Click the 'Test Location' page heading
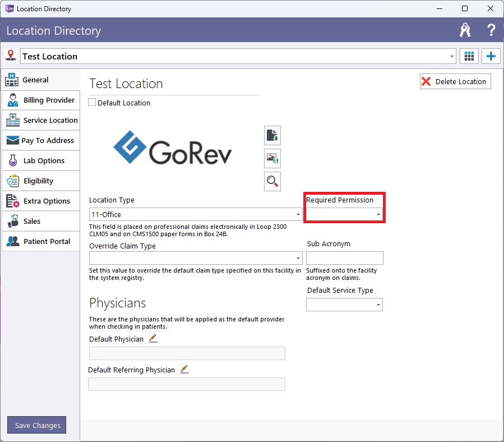Viewport: 504px width, 442px height. (x=126, y=84)
